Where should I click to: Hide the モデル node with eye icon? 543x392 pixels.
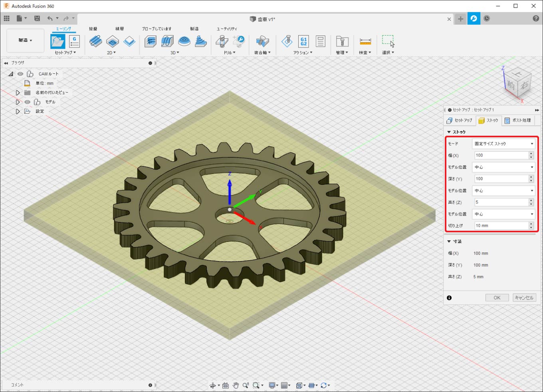27,102
